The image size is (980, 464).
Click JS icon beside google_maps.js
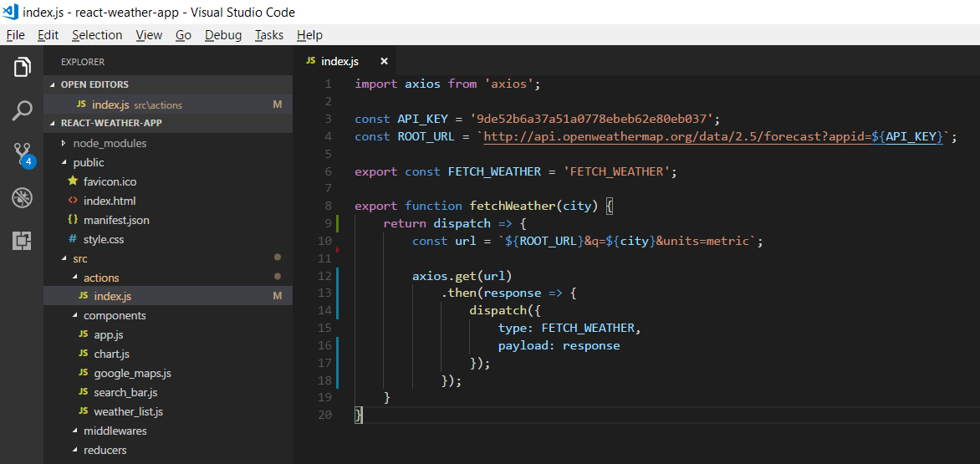[83, 373]
